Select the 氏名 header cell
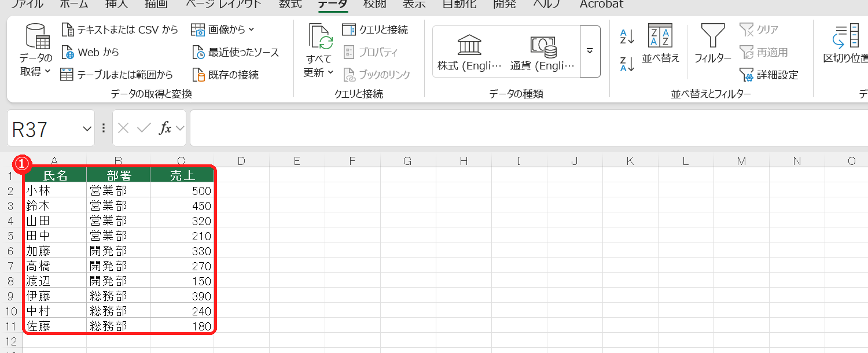 [x=55, y=175]
